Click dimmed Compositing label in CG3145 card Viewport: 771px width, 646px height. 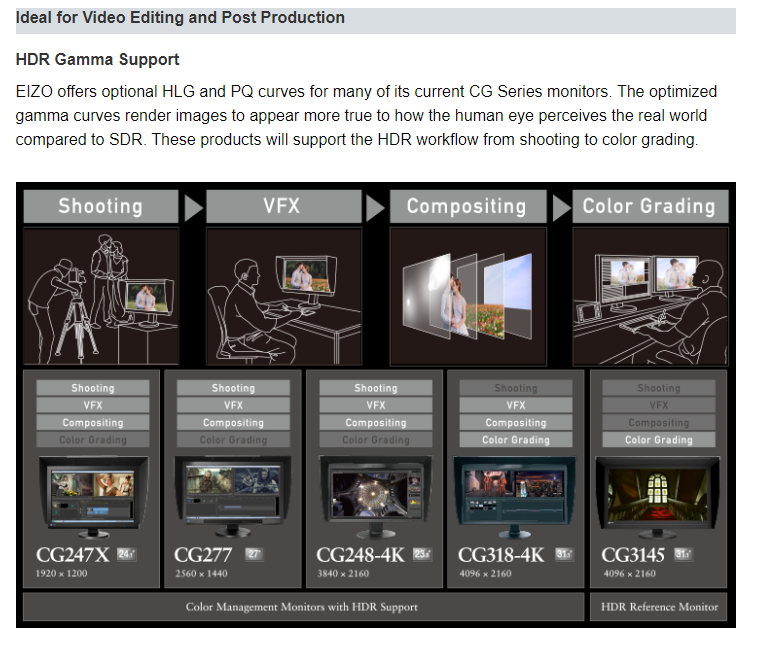pos(659,422)
